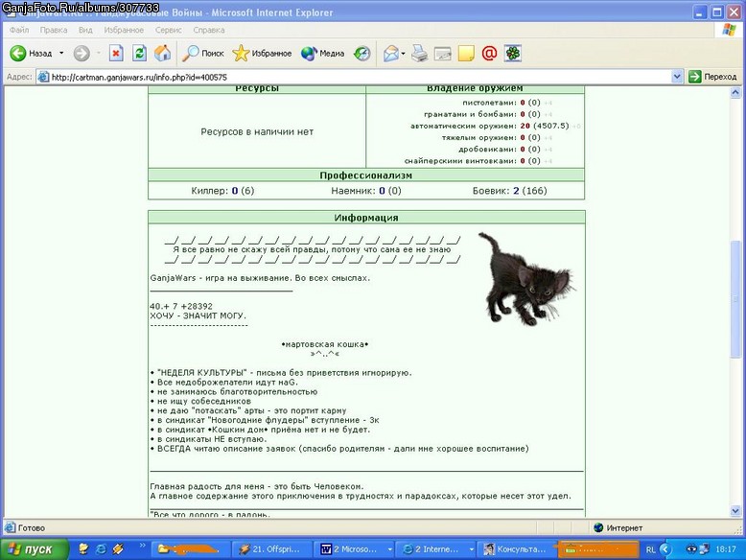
Task: Click the Профессионализм section header
Action: coord(366,175)
